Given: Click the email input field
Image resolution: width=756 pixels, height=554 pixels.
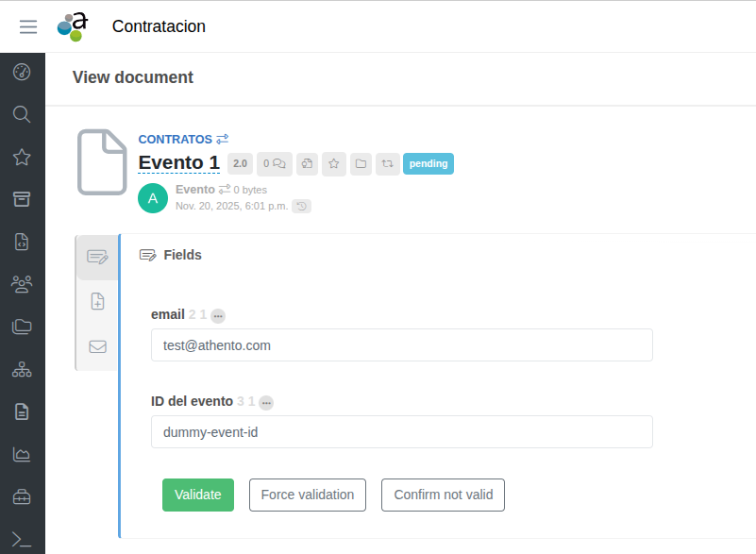Looking at the screenshot, I should tap(401, 345).
